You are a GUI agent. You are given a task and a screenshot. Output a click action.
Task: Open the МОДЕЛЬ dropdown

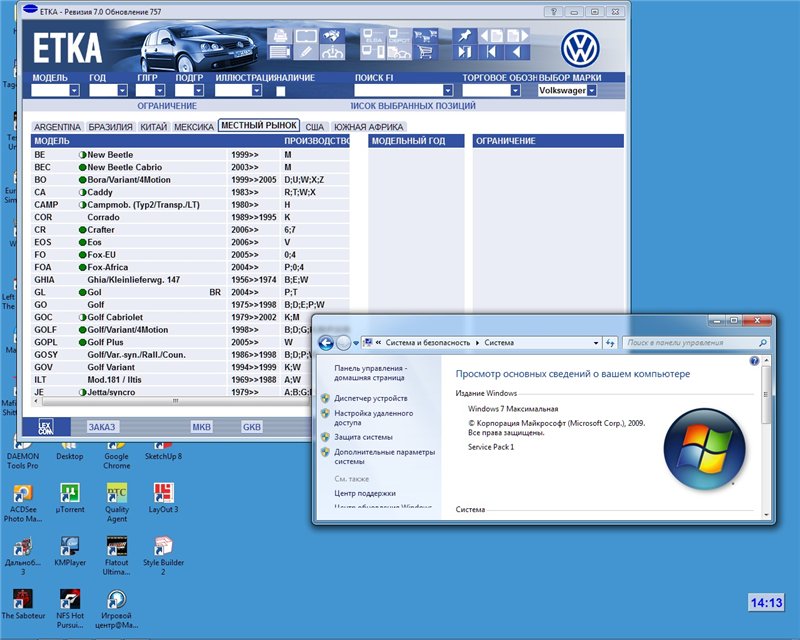74,90
